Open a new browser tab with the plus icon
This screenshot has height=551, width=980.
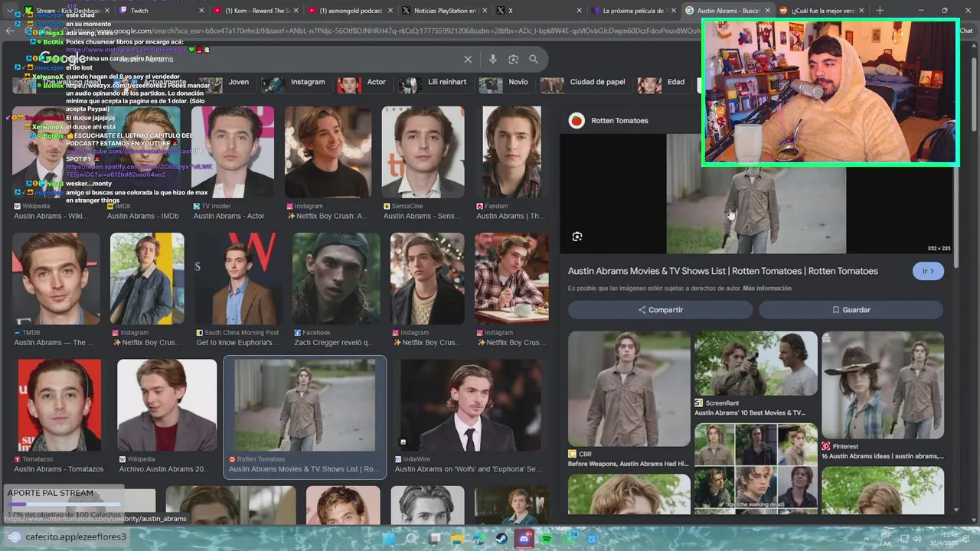(x=880, y=11)
